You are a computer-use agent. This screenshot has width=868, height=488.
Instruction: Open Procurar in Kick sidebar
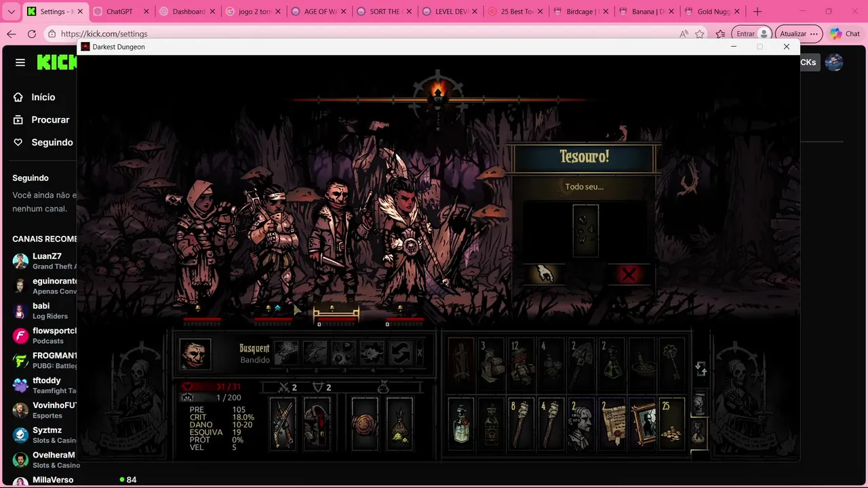click(x=43, y=119)
